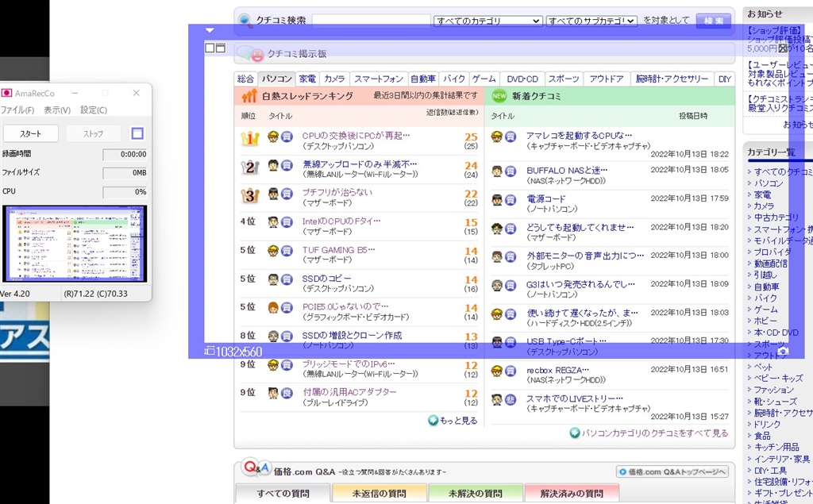Screen dimensions: 813x504
Task: Open the 設定(C) menu in AmaRecCo
Action: tap(94, 110)
